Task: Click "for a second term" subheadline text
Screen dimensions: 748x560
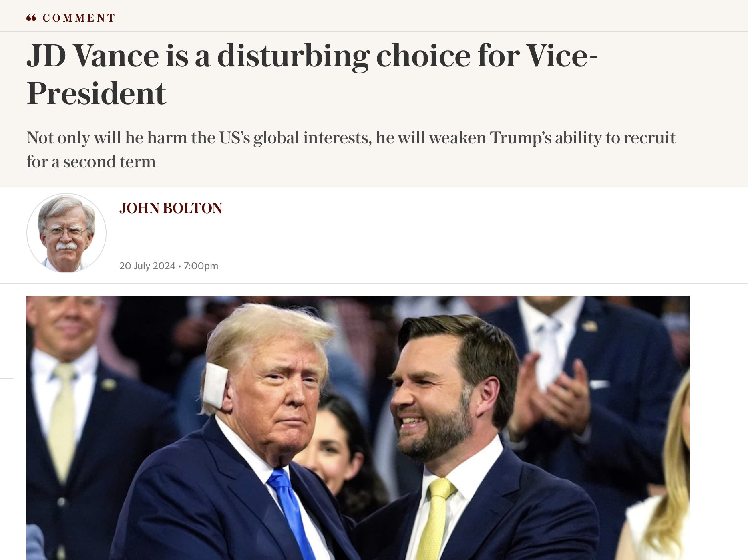Action: [92, 161]
